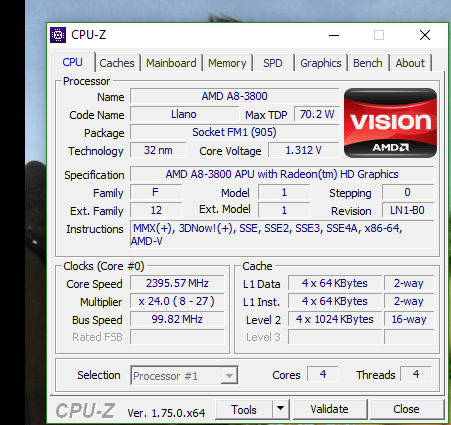Select the Specification field text
Image resolution: width=451 pixels, height=425 pixels.
(282, 174)
